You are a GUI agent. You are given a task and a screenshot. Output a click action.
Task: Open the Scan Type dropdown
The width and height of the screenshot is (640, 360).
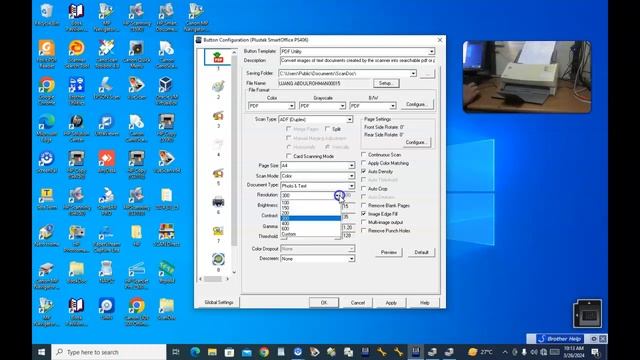(x=350, y=120)
